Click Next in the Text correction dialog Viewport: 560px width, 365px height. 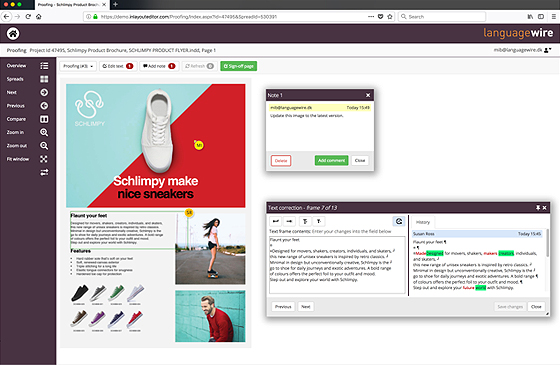306,306
